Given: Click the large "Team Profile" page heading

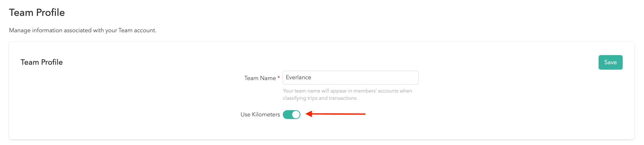Looking at the screenshot, I should point(37,12).
